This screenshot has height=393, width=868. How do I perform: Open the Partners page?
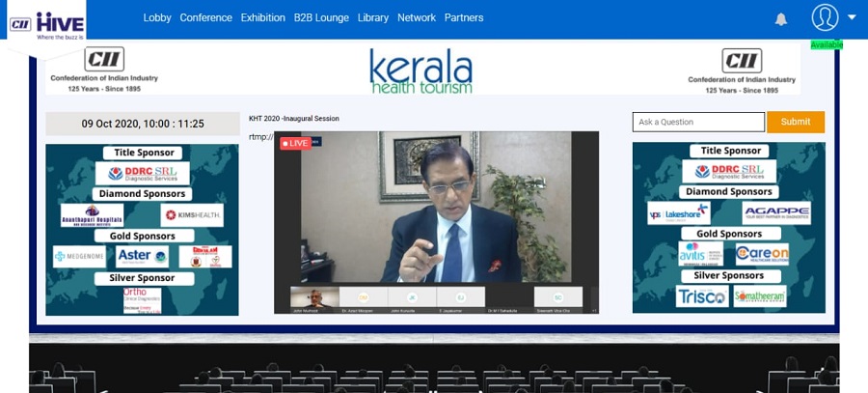click(464, 17)
